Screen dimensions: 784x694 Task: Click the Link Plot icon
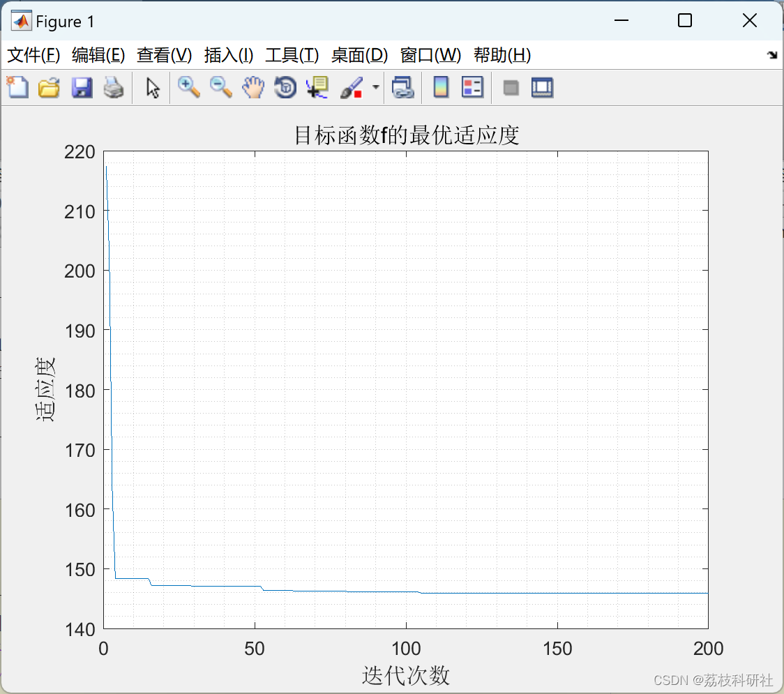point(403,87)
